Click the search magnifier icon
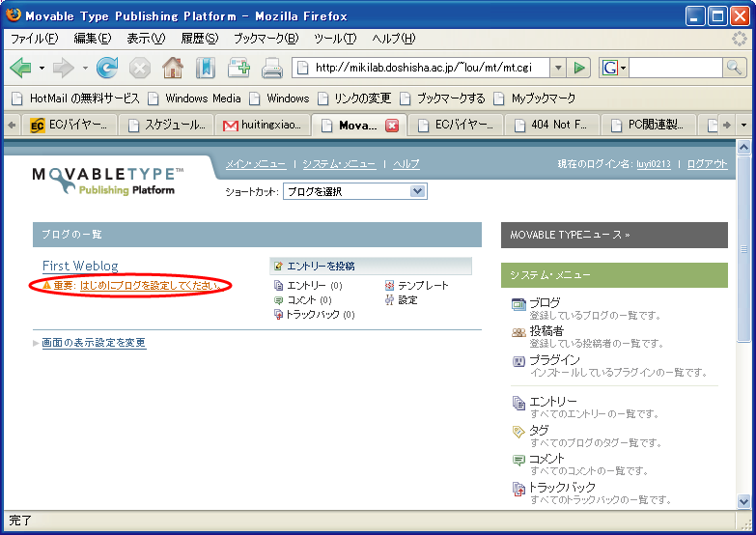Viewport: 756px width, 535px height. coord(734,68)
